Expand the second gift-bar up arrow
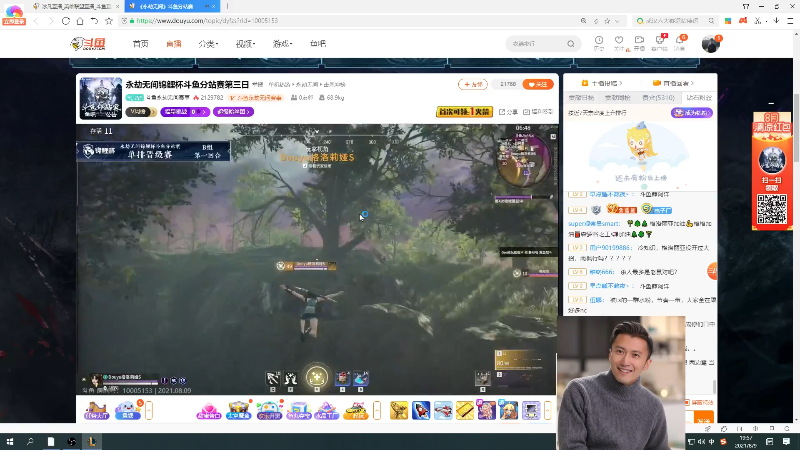 point(377,410)
